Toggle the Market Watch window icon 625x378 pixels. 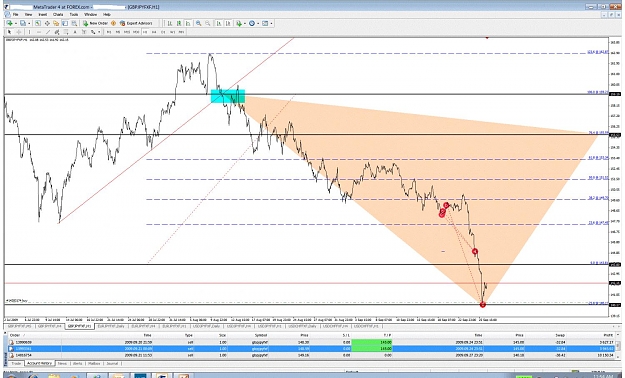(x=38, y=24)
